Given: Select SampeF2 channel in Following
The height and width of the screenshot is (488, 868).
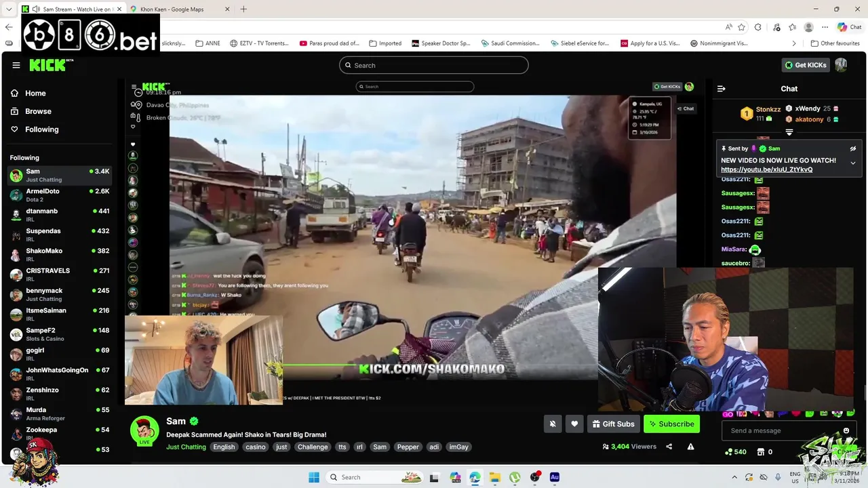Looking at the screenshot, I should pyautogui.click(x=58, y=334).
